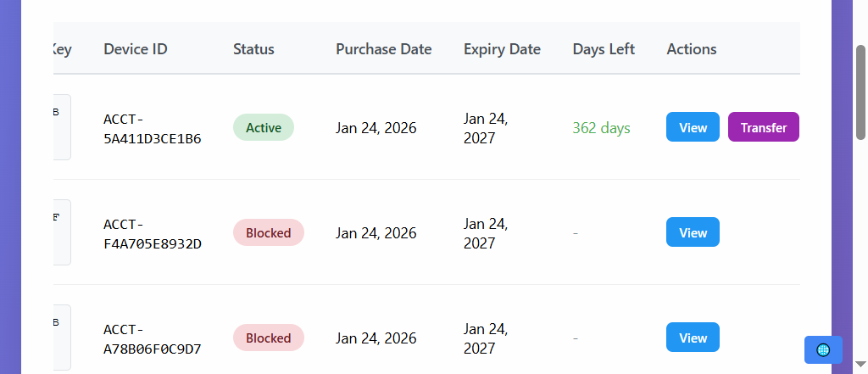Screen dimensions: 868x374
Task: Open View for device ACCT-F4A705E8932D
Action: (x=693, y=232)
